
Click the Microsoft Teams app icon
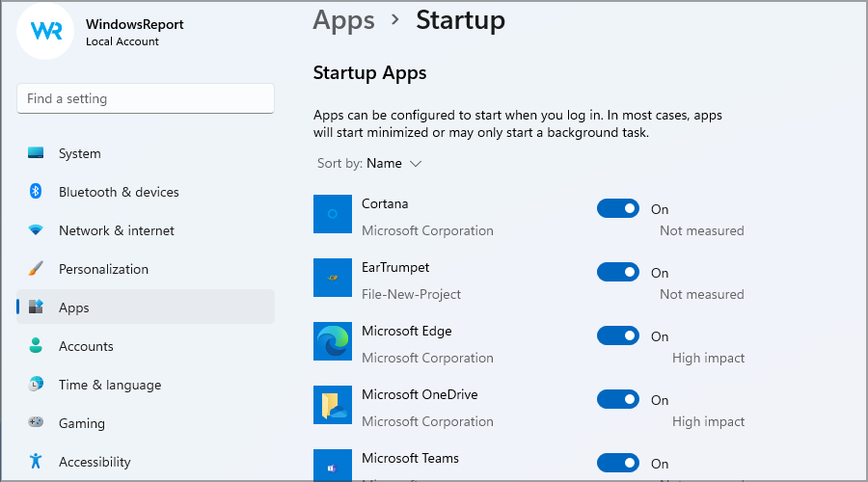click(333, 466)
